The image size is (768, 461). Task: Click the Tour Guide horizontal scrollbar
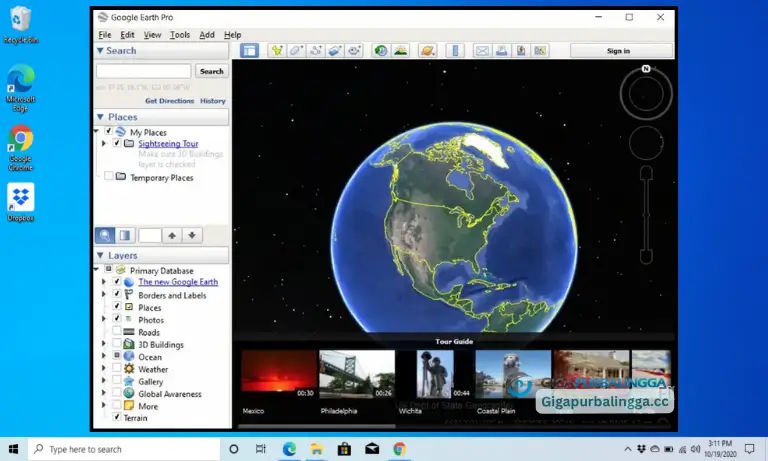(316, 426)
